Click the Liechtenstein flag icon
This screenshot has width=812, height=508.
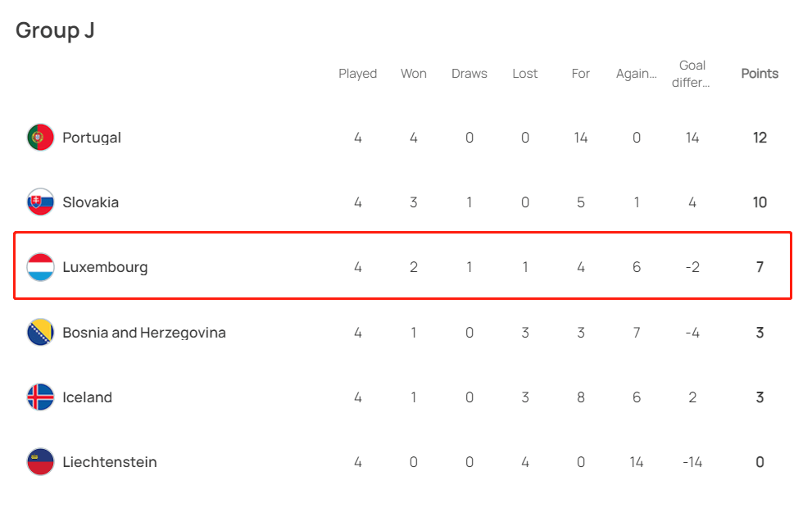(40, 462)
